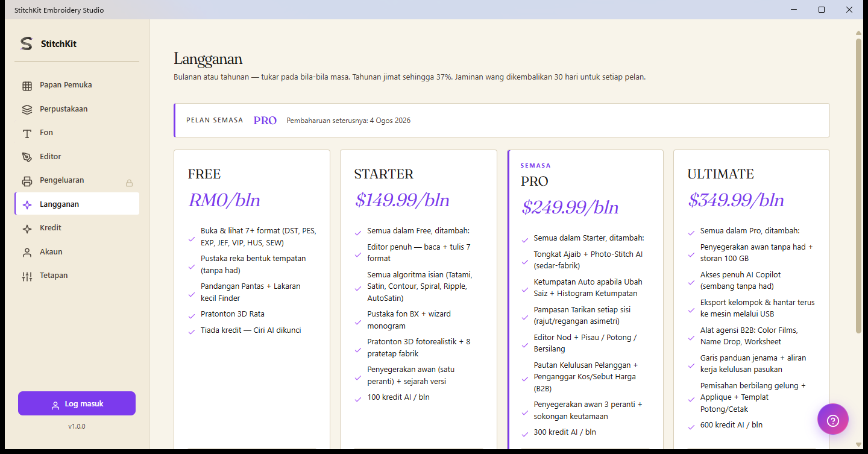
Task: Click the Akaun person icon
Action: click(27, 253)
